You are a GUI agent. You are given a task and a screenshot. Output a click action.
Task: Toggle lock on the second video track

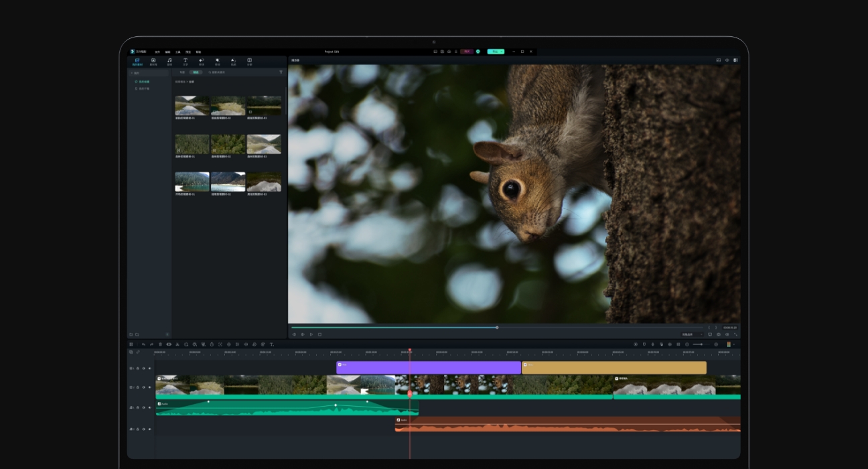pyautogui.click(x=137, y=387)
